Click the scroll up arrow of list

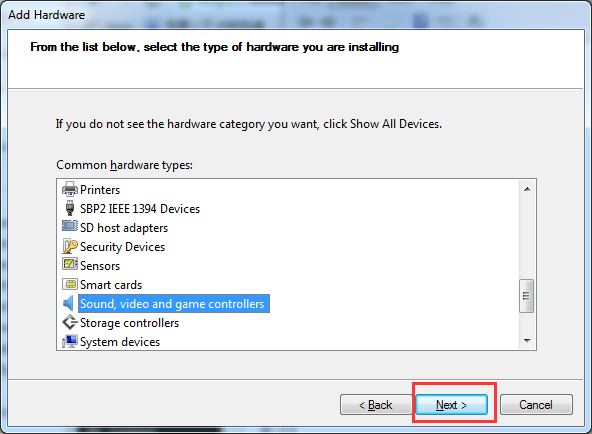click(527, 189)
